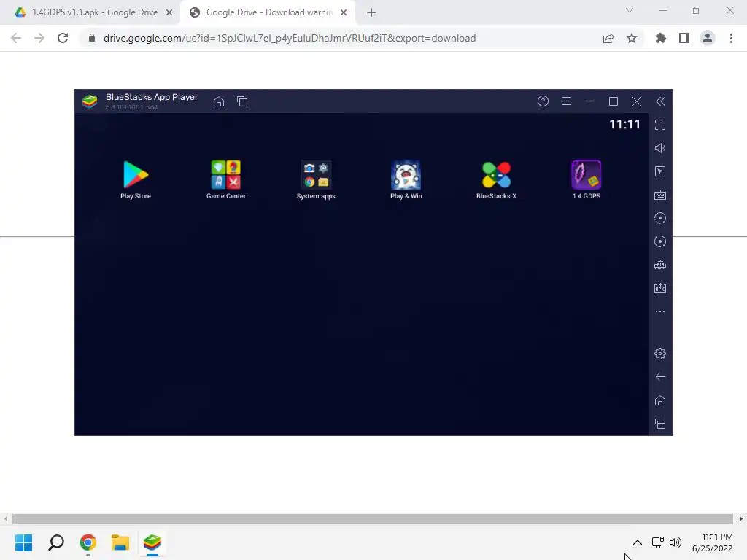Viewport: 747px width, 560px height.
Task: Open Android recent apps in sidebar
Action: point(659,424)
